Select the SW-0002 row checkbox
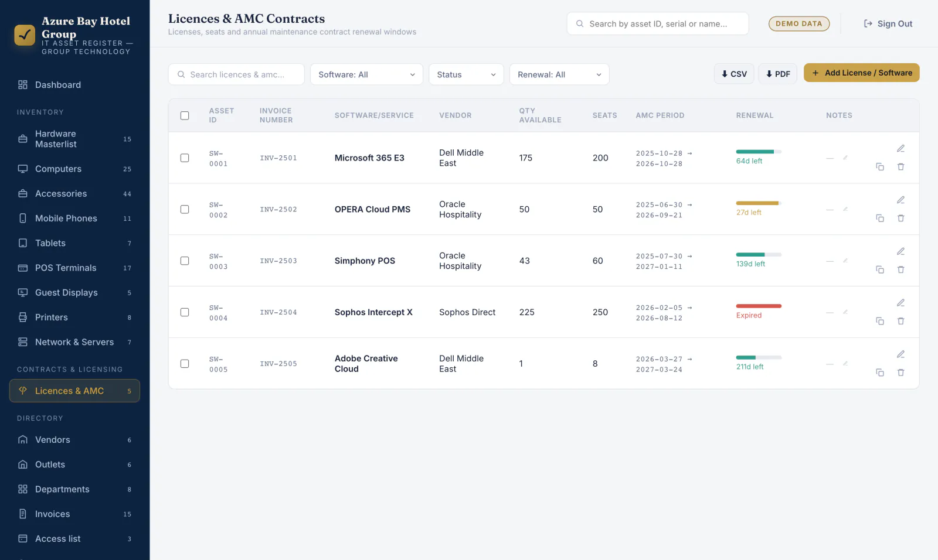Image resolution: width=938 pixels, height=560 pixels. (185, 209)
